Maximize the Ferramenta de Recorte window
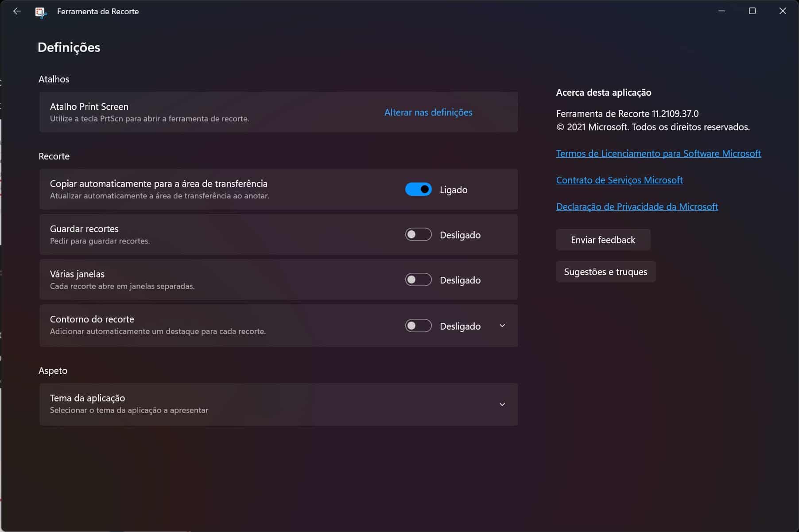 pyautogui.click(x=752, y=11)
